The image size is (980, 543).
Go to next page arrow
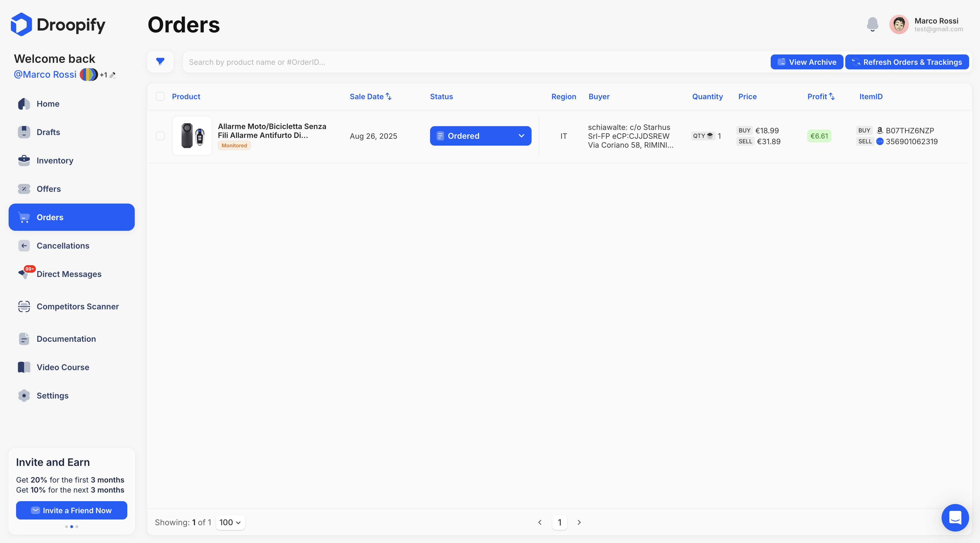pyautogui.click(x=579, y=522)
